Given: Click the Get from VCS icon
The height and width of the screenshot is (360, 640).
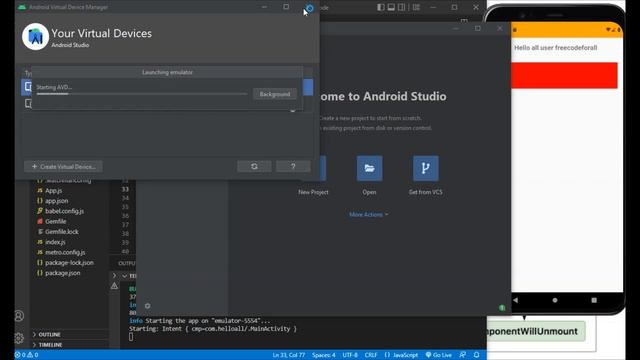Looking at the screenshot, I should click(426, 168).
